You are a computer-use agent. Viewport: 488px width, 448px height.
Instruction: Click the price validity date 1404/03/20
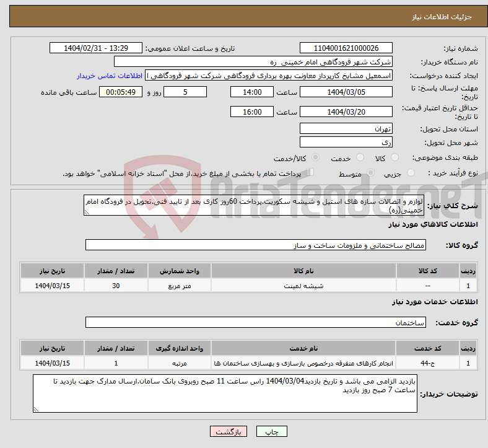tap(346, 112)
